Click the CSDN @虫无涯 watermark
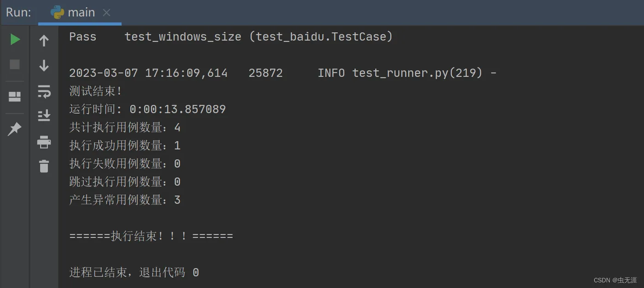Screen dimensions: 644x288 pyautogui.click(x=615, y=280)
